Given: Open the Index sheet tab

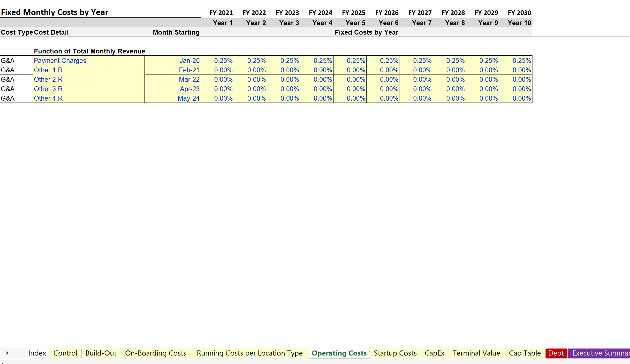Looking at the screenshot, I should (x=37, y=353).
